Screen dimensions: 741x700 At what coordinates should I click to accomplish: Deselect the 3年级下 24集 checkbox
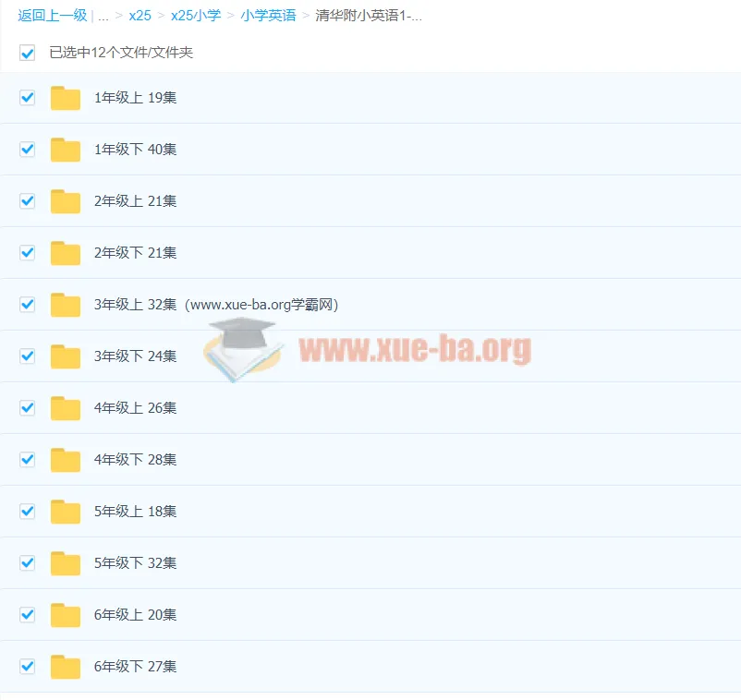click(x=27, y=356)
